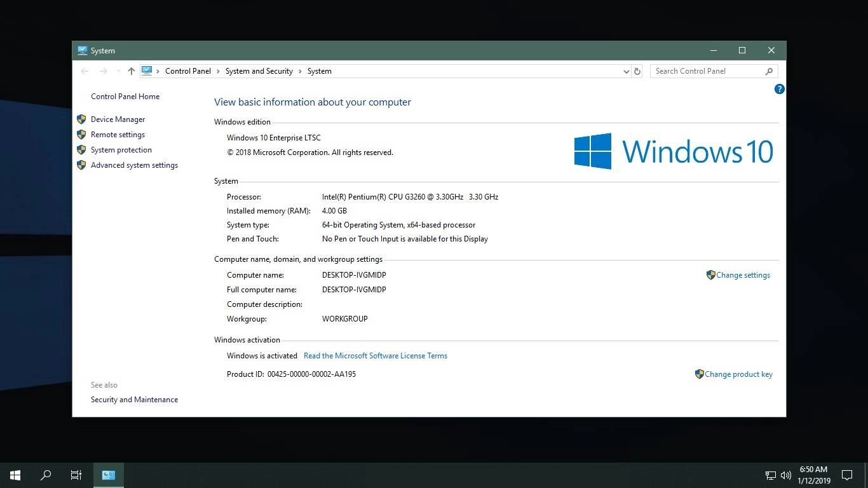
Task: Click the System window title icon
Action: (83, 51)
